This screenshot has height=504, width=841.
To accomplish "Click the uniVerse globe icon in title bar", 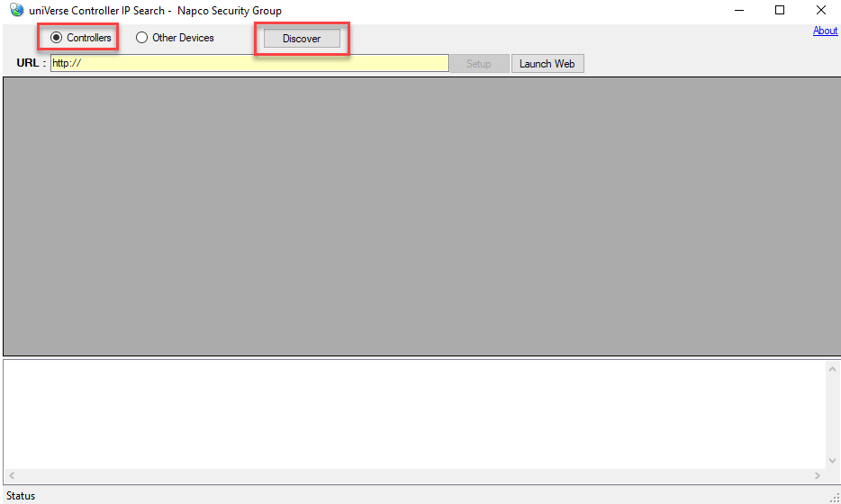I will 17,11.
